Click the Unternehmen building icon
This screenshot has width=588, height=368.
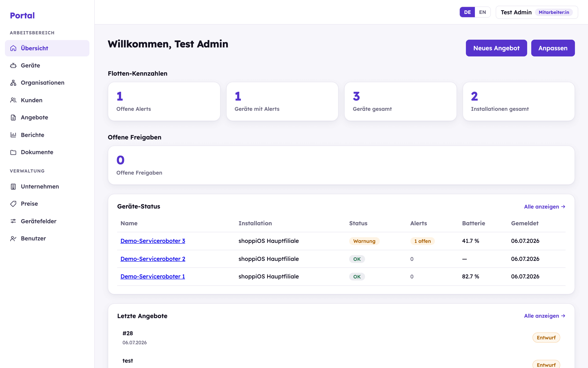[x=13, y=186]
